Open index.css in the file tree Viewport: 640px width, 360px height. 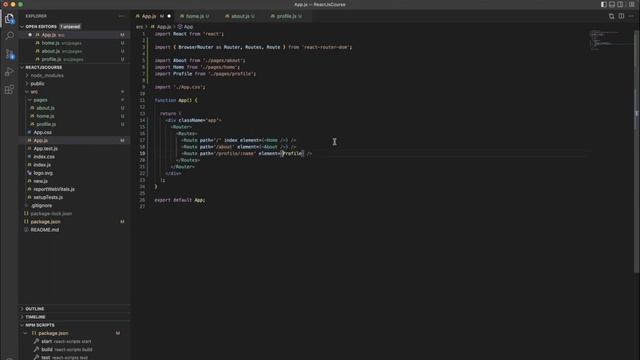point(75,157)
